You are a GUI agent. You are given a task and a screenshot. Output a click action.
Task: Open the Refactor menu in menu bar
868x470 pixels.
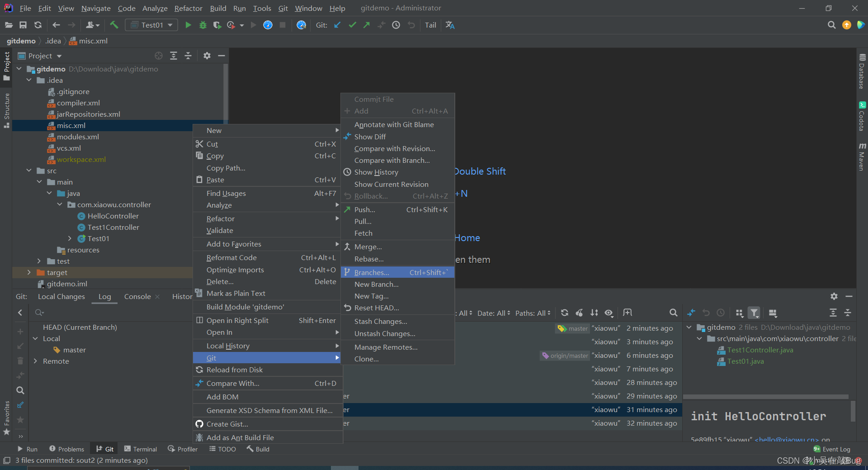(x=188, y=8)
